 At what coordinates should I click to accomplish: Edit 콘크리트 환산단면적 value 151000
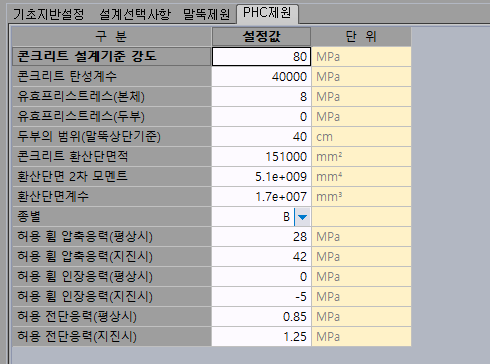point(261,157)
